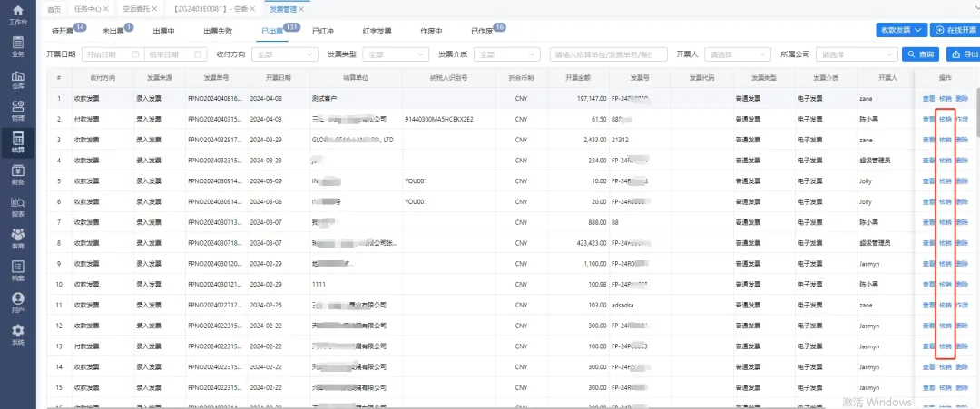Focus the 结算单位/发票单号 search input
980x409 pixels.
pos(608,54)
